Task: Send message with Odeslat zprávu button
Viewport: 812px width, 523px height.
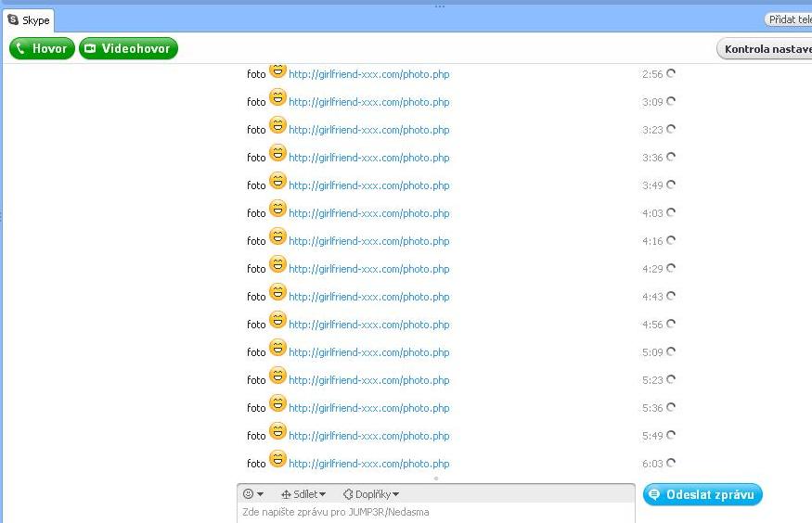Action: point(702,494)
